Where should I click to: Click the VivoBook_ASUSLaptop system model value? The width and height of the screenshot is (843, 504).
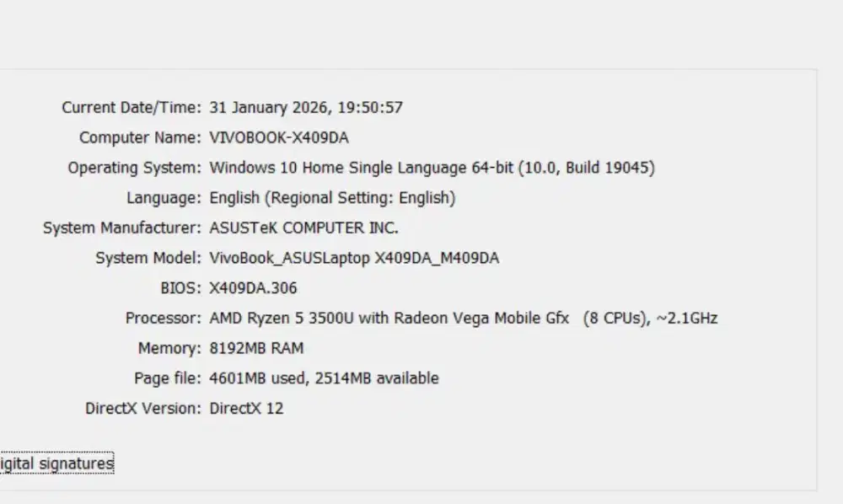(x=354, y=258)
